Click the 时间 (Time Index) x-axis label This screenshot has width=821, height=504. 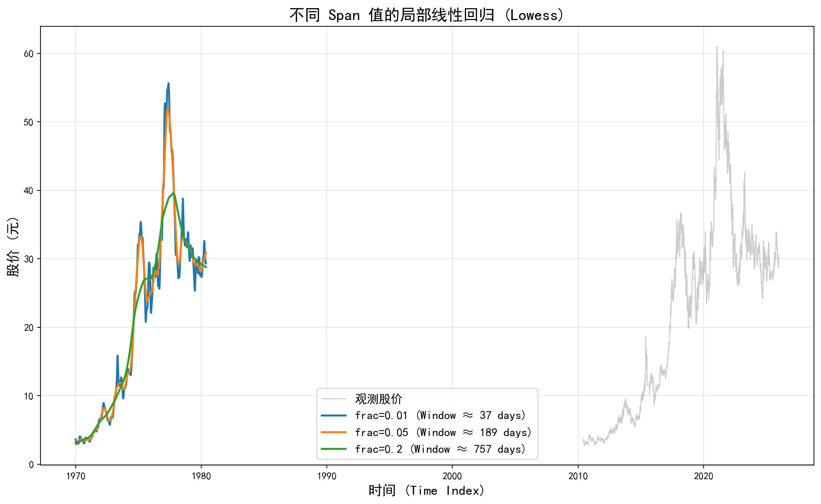[x=427, y=491]
